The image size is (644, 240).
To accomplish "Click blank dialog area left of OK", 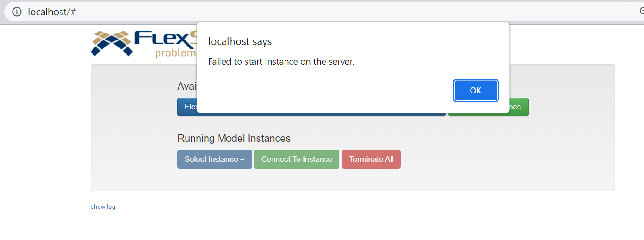I will 325,91.
